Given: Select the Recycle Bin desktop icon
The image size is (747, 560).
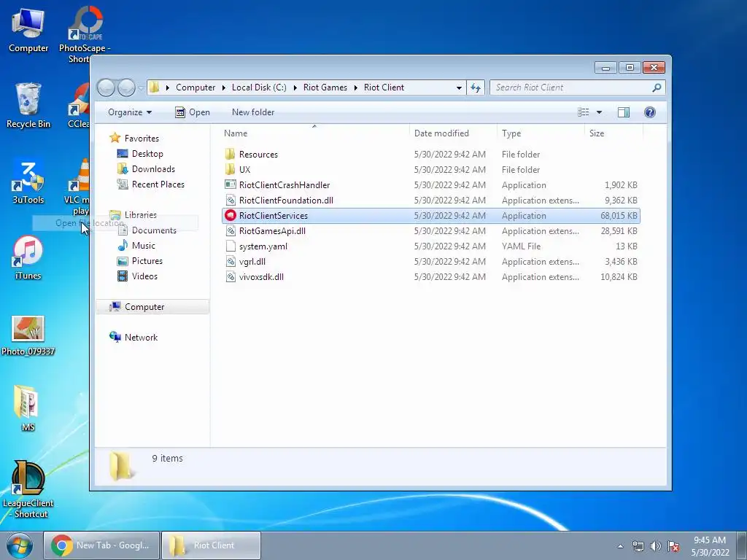Looking at the screenshot, I should coord(28,106).
